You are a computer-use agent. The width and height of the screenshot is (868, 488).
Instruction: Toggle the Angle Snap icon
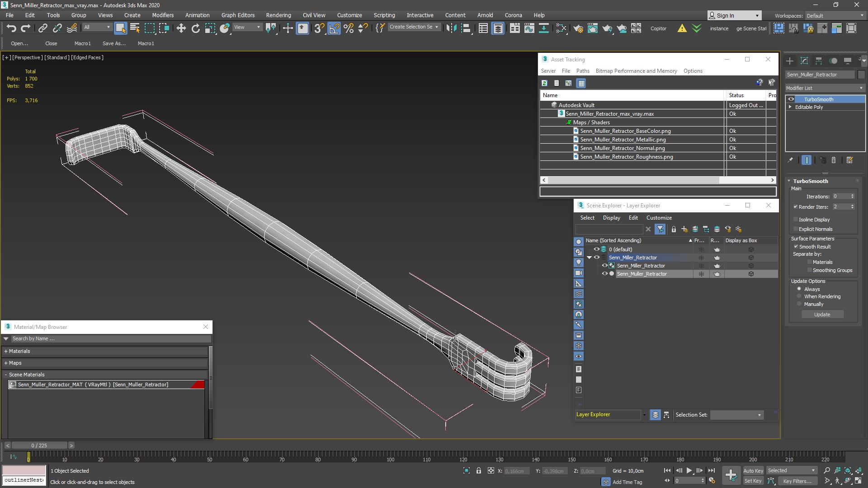[334, 28]
